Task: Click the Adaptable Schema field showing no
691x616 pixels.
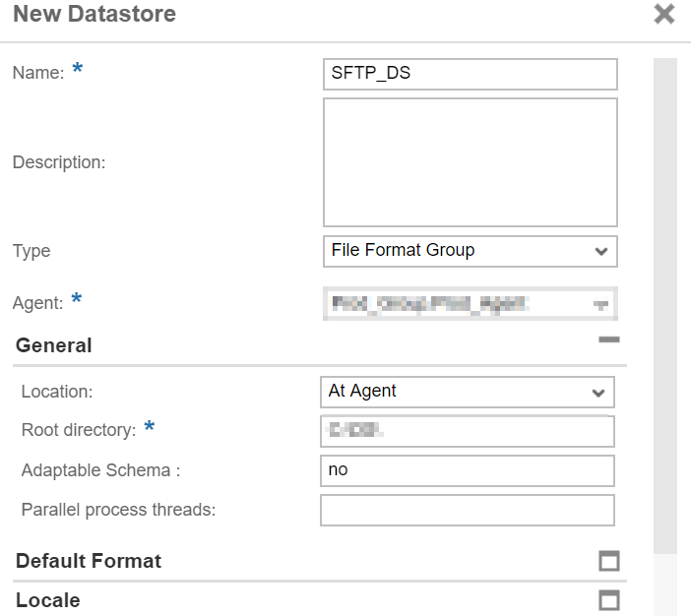Action: click(x=467, y=470)
